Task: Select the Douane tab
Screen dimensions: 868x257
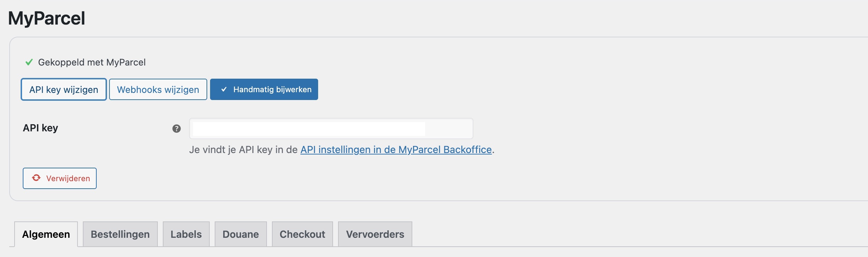Action: 241,234
